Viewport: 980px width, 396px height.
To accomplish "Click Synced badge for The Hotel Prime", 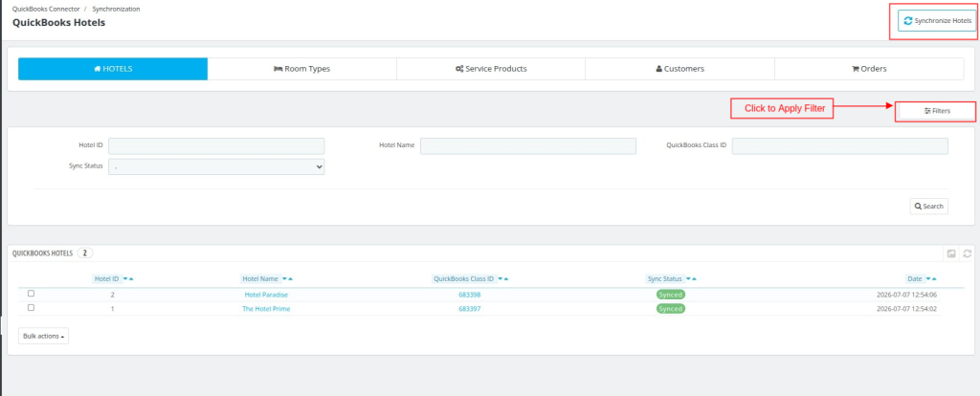I will 671,309.
